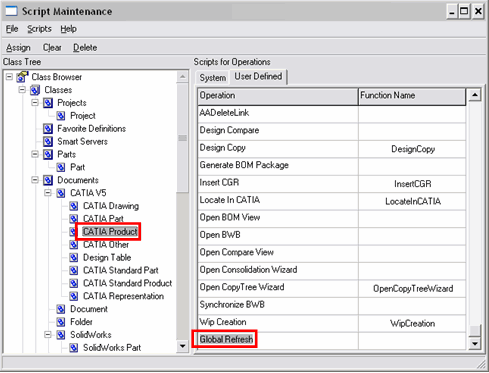
Task: Click the CATIA Drawing class icon
Action: [x=74, y=206]
